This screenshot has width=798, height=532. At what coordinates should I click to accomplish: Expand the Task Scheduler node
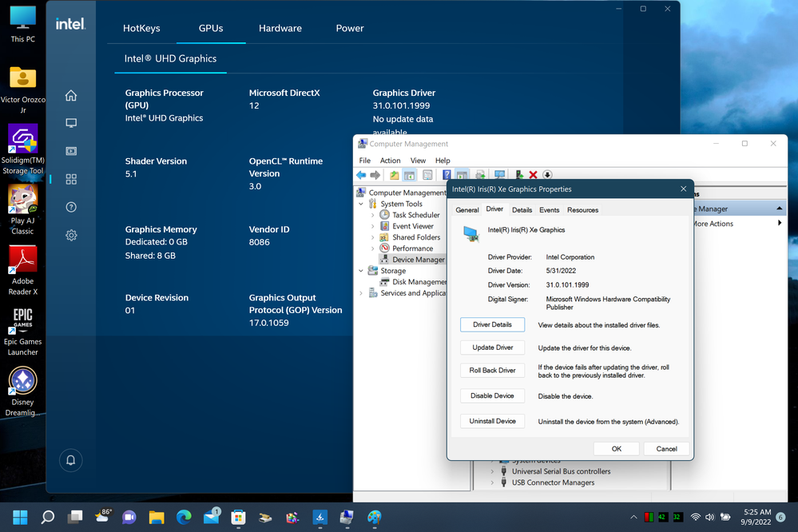(372, 215)
